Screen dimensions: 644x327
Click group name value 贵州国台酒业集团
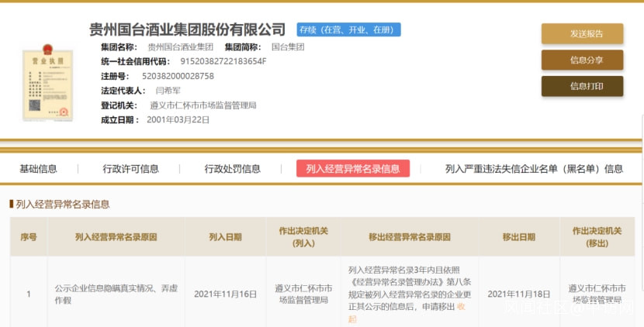coord(180,46)
